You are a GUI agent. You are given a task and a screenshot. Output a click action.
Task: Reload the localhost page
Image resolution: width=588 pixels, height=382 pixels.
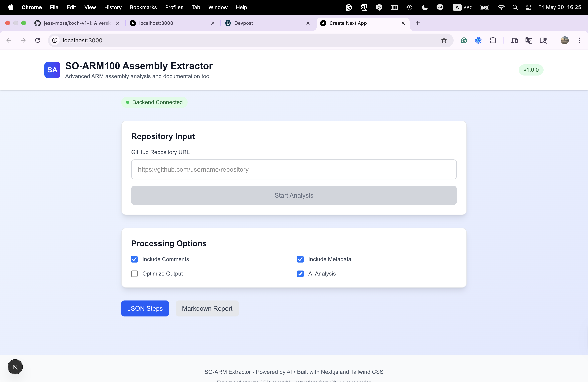[38, 40]
